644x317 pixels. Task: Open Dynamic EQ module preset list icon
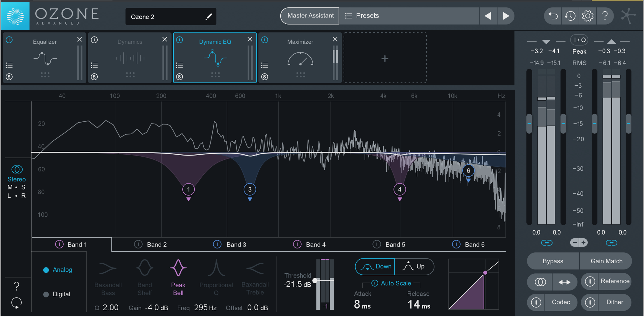pyautogui.click(x=179, y=65)
